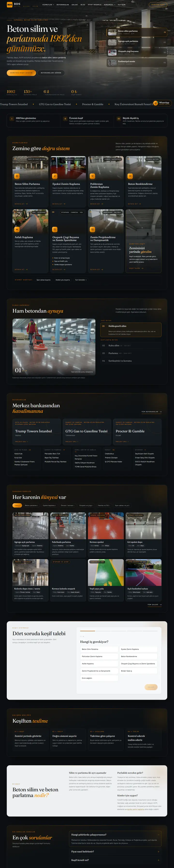174x868 pixels.
Task: Click the header Ücretsiz Keşif button
Action: point(158,5)
